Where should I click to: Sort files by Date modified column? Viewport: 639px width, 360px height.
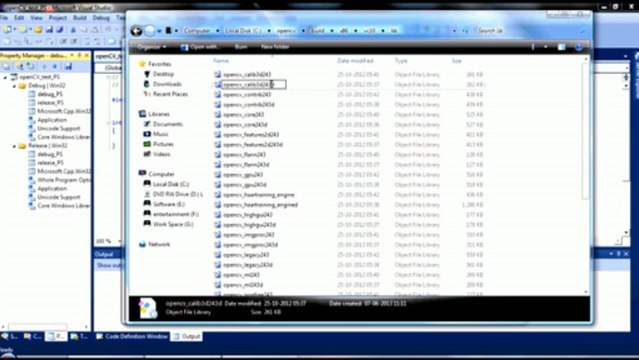[355, 61]
